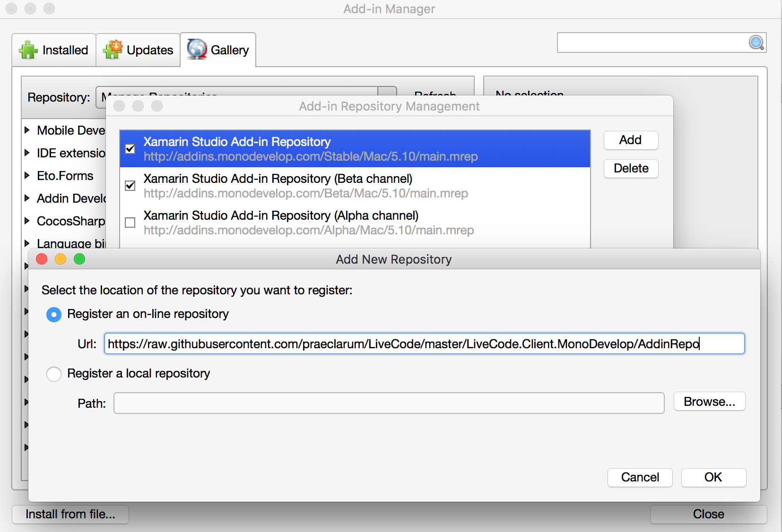Screen dimensions: 782x532
Task: Switch to the Installed tab
Action: 54,50
